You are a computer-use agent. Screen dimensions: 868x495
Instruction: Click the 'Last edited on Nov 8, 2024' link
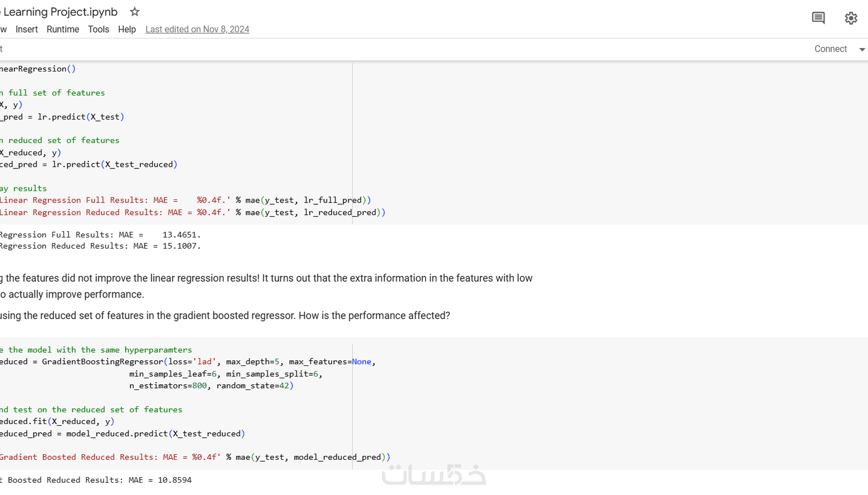point(197,30)
